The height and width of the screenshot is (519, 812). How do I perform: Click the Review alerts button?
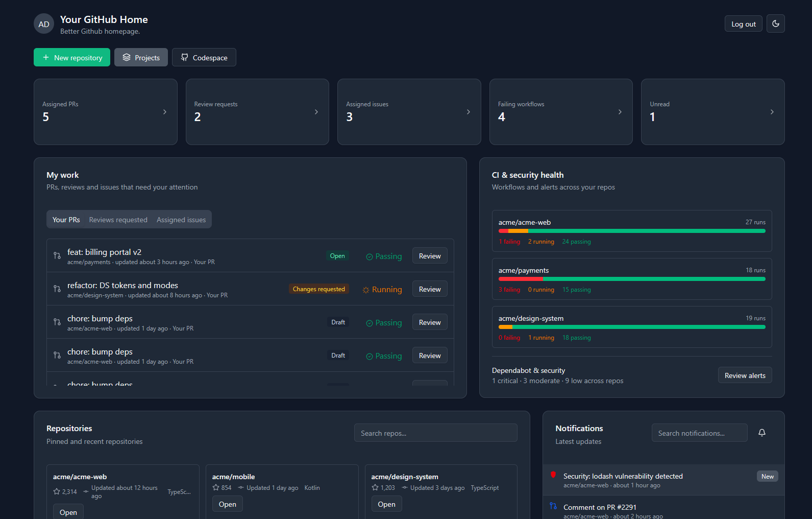[745, 375]
